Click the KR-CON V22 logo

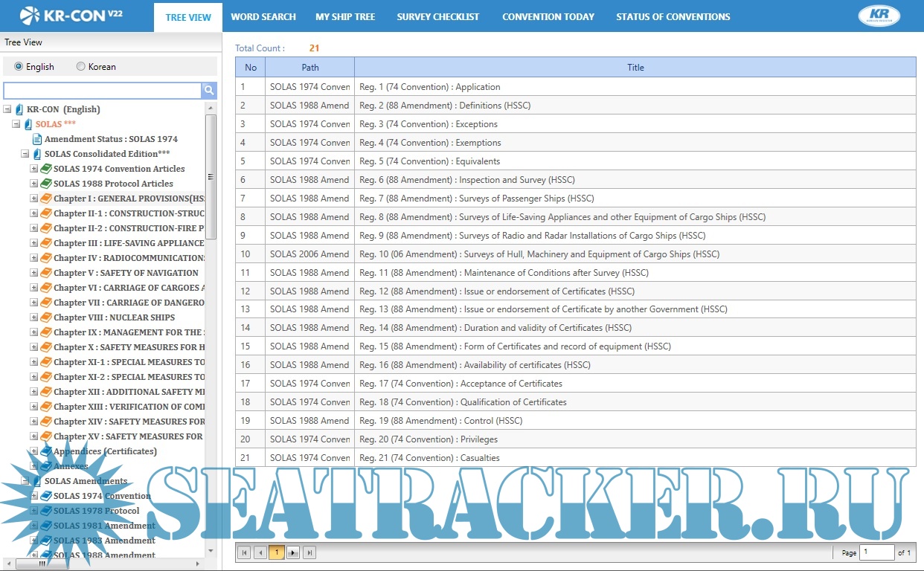71,16
